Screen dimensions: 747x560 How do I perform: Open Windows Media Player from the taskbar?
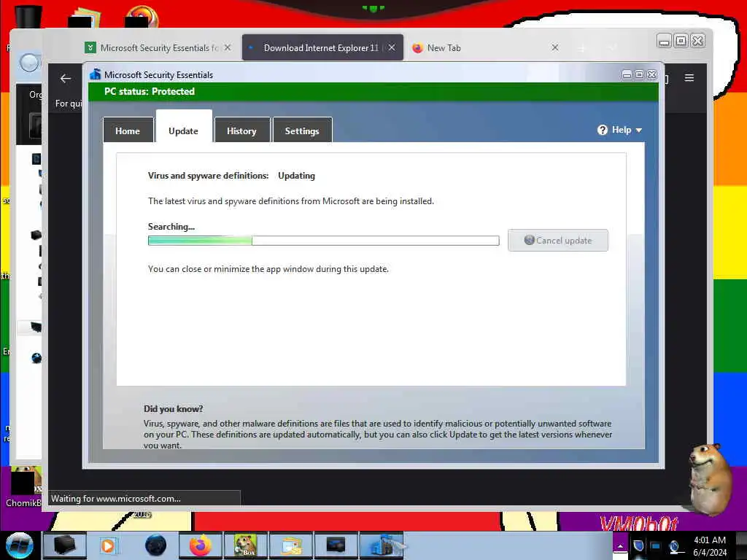point(108,545)
